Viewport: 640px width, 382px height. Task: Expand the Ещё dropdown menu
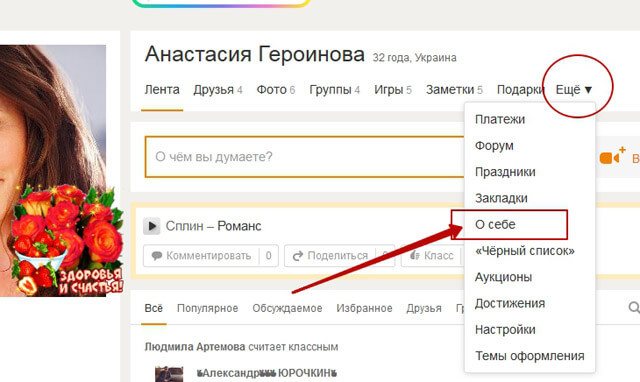click(574, 89)
